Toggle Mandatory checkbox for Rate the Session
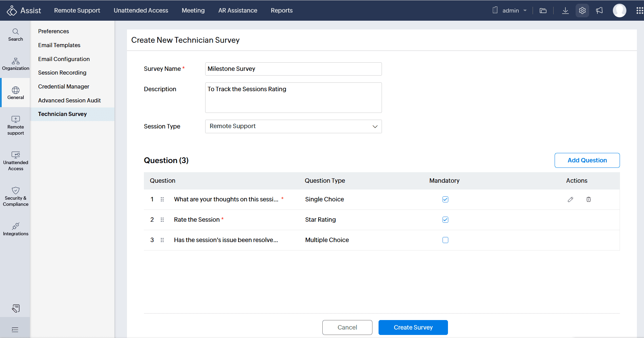644x338 pixels. [445, 220]
